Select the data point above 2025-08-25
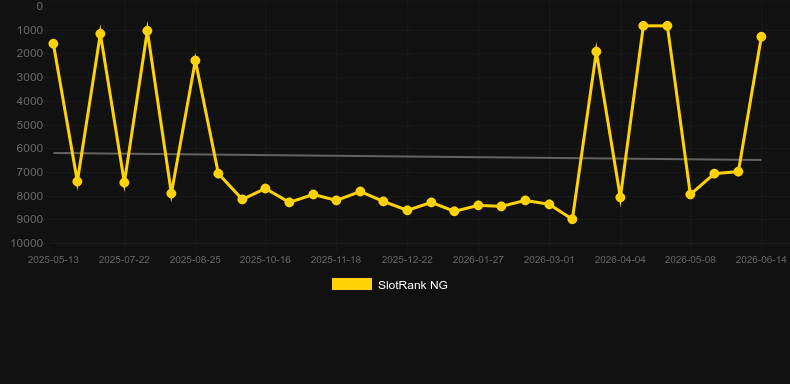 pyautogui.click(x=195, y=60)
